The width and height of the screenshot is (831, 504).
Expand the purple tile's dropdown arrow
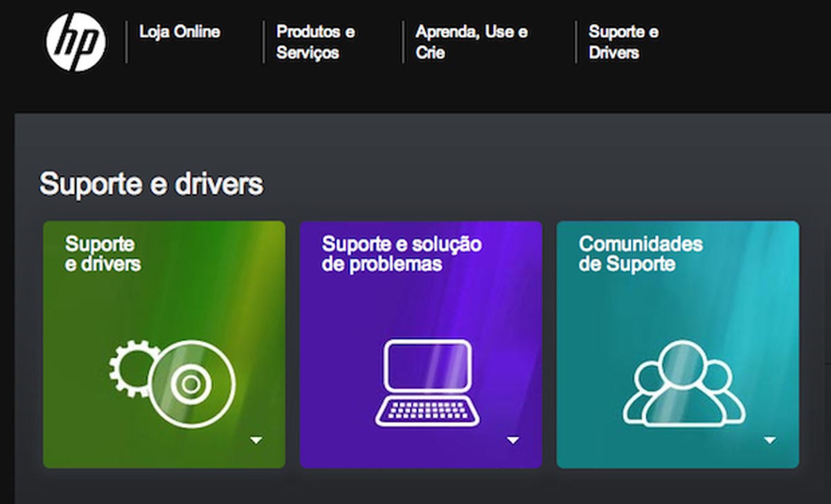coord(512,440)
